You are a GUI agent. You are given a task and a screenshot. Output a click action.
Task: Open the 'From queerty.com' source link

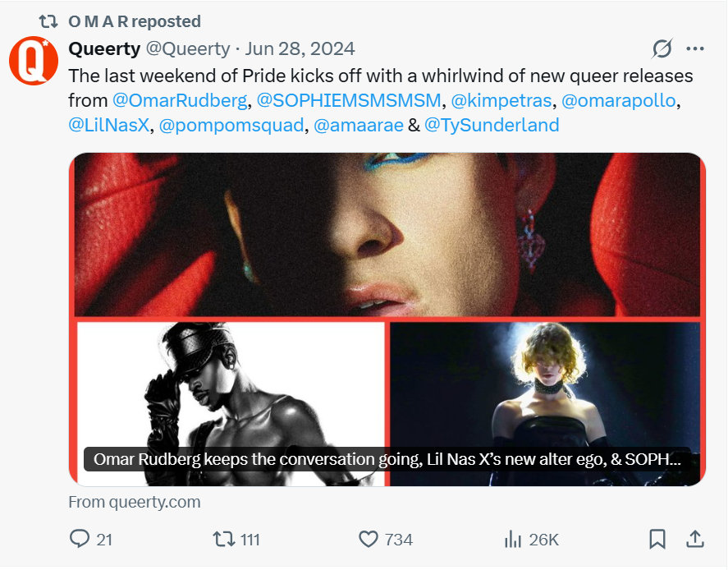(x=134, y=502)
